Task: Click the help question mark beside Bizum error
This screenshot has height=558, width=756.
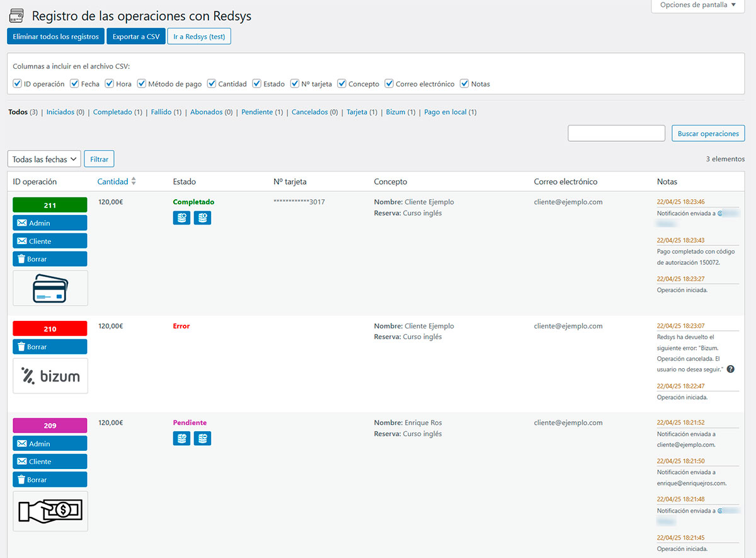Action: point(730,369)
